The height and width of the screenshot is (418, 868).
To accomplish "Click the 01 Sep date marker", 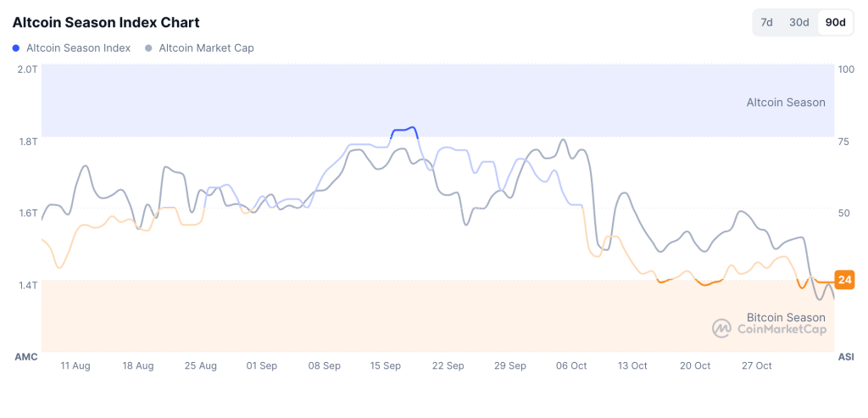I will coord(262,366).
